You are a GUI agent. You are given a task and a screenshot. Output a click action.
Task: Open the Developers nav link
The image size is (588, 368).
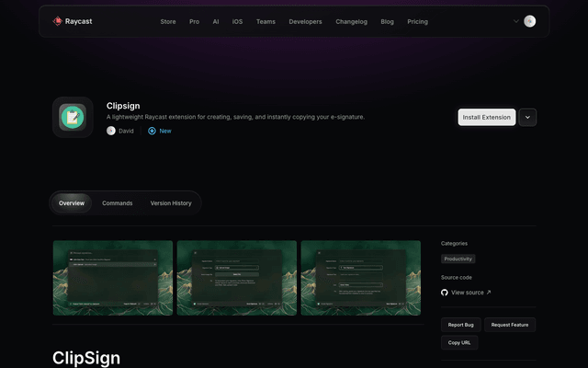click(305, 22)
